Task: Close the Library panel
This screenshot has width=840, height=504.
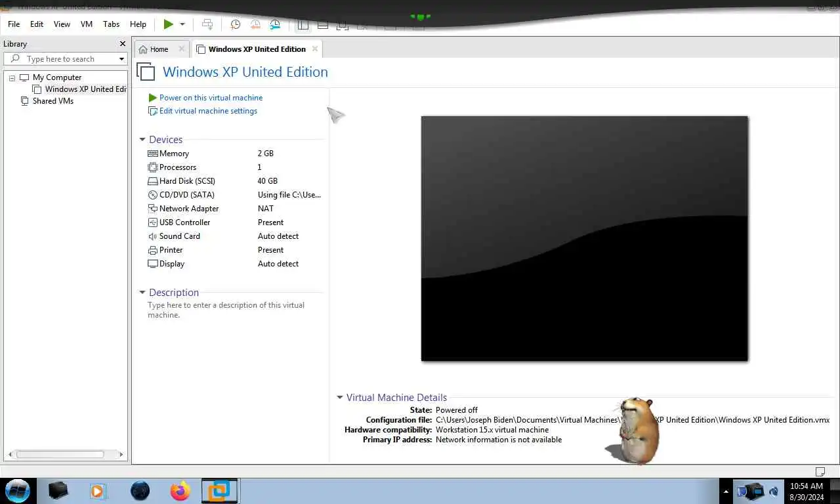Action: (x=122, y=44)
